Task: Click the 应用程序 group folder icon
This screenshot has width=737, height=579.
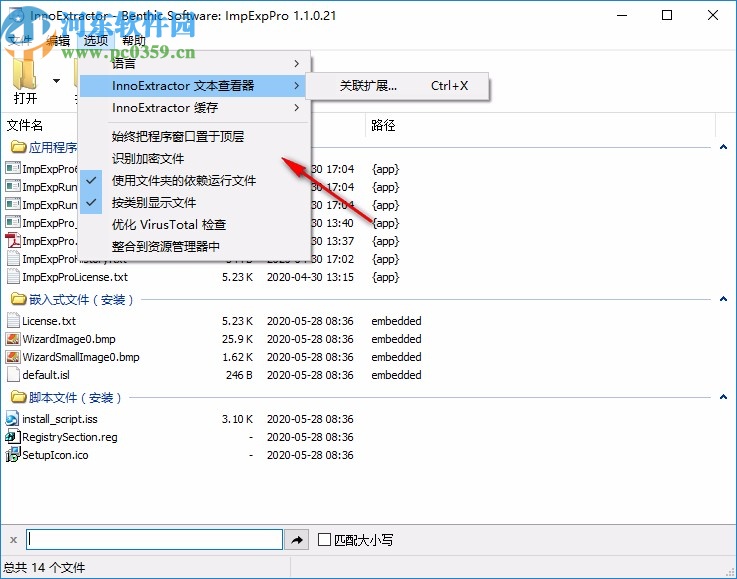Action: tap(18, 147)
